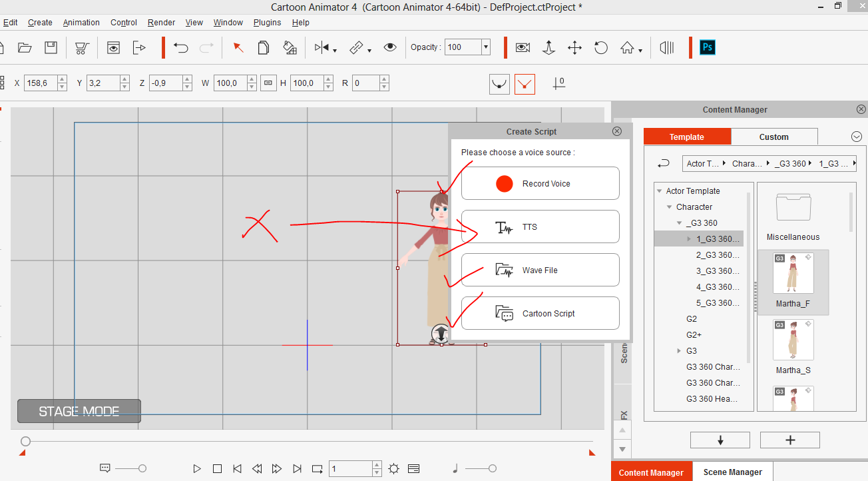Image resolution: width=868 pixels, height=481 pixels.
Task: Select the red arrow selection tool
Action: pyautogui.click(x=238, y=47)
